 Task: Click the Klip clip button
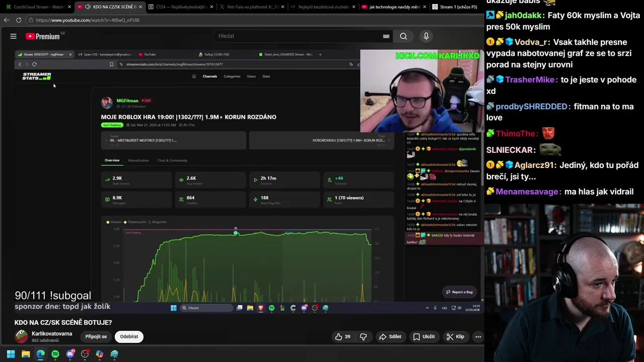pyautogui.click(x=455, y=337)
